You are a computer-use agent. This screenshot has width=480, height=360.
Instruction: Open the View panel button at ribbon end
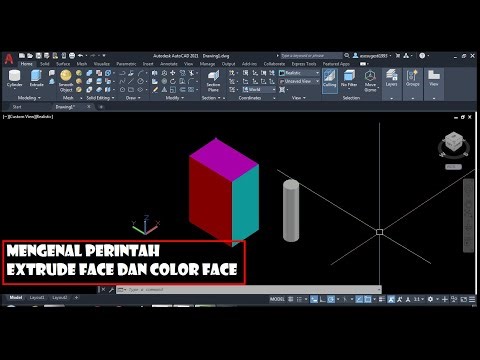[x=434, y=84]
